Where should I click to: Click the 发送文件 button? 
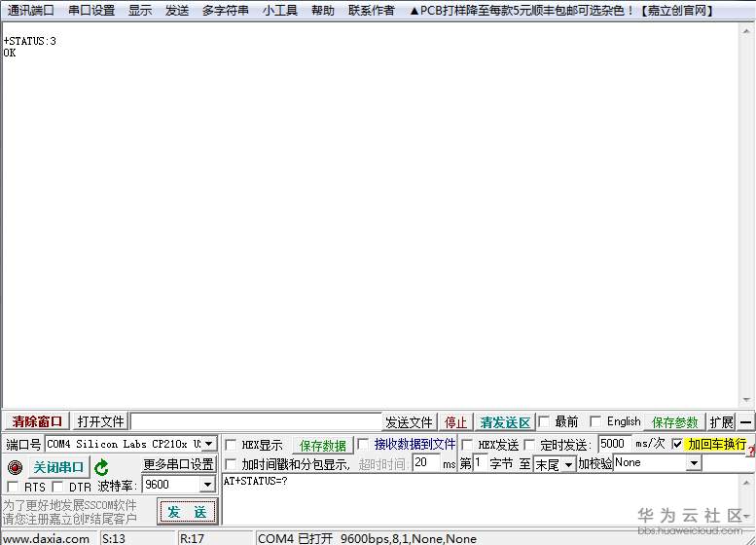(409, 422)
